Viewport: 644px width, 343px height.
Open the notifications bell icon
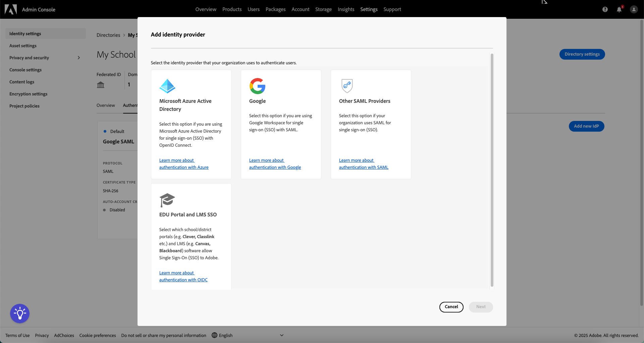coord(619,9)
